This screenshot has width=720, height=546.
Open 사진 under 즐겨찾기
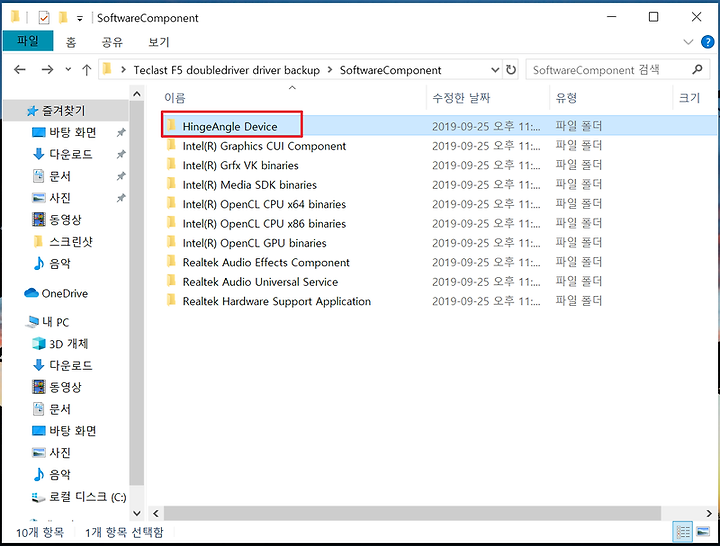[60, 198]
